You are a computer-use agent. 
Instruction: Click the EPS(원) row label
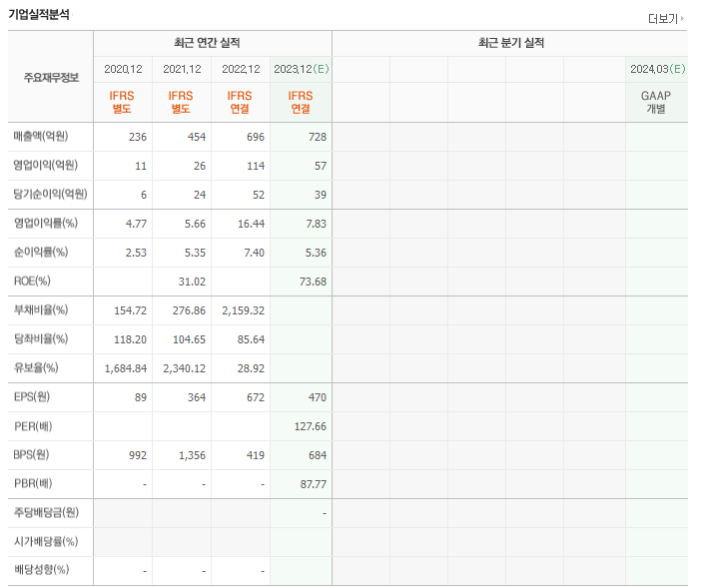pyautogui.click(x=32, y=396)
